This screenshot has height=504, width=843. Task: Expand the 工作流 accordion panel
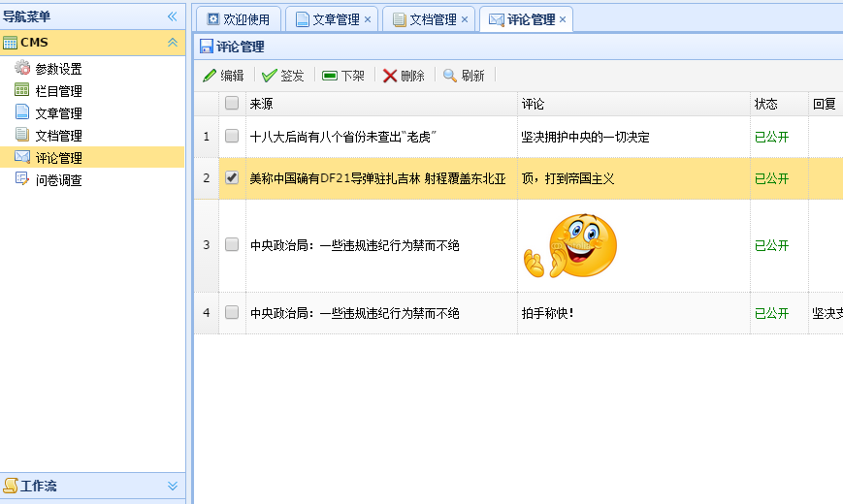(x=173, y=486)
